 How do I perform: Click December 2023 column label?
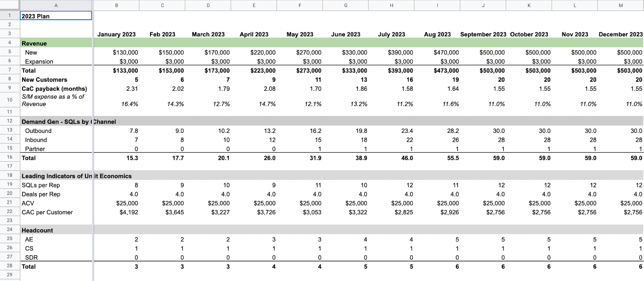pos(621,34)
